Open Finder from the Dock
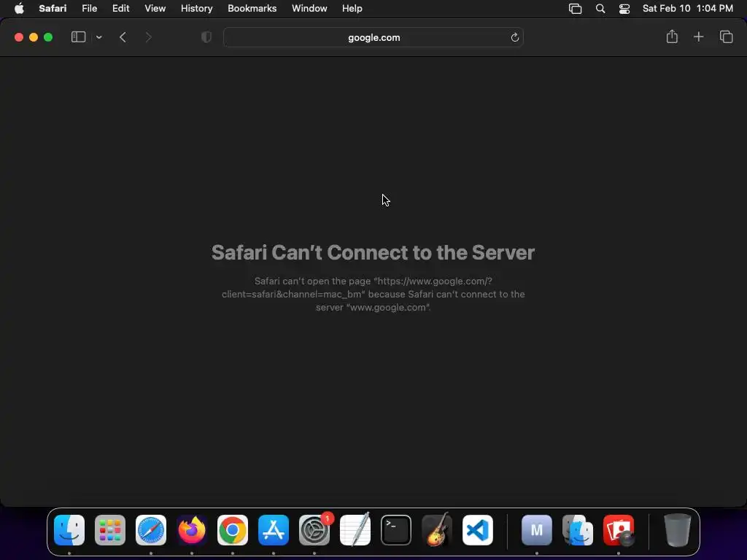Viewport: 747px width, 560px height. pyautogui.click(x=69, y=530)
